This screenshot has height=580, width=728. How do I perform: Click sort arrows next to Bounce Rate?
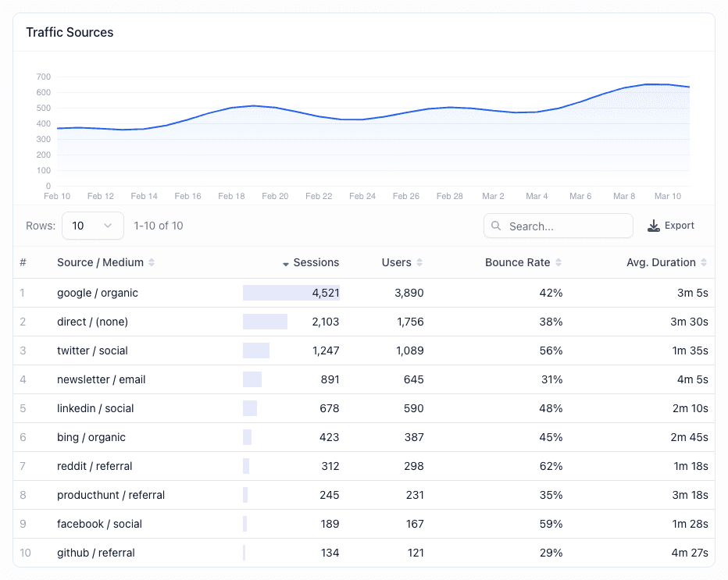[x=558, y=263]
